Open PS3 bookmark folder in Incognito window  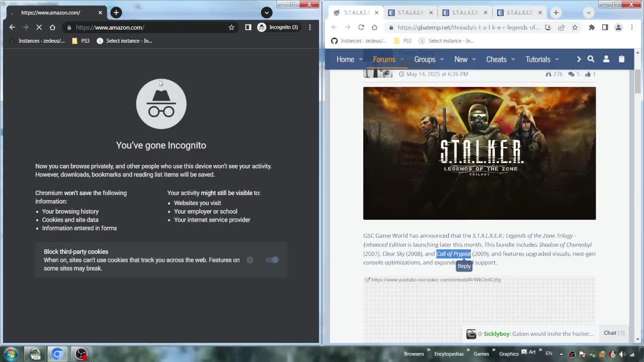pyautogui.click(x=80, y=41)
